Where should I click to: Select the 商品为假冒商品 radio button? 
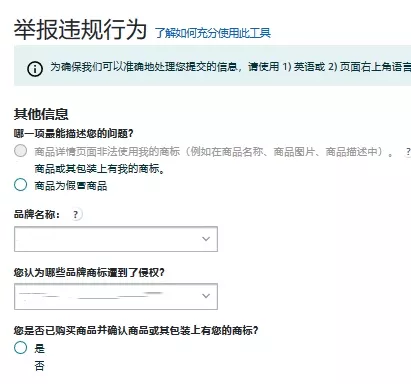pyautogui.click(x=20, y=185)
